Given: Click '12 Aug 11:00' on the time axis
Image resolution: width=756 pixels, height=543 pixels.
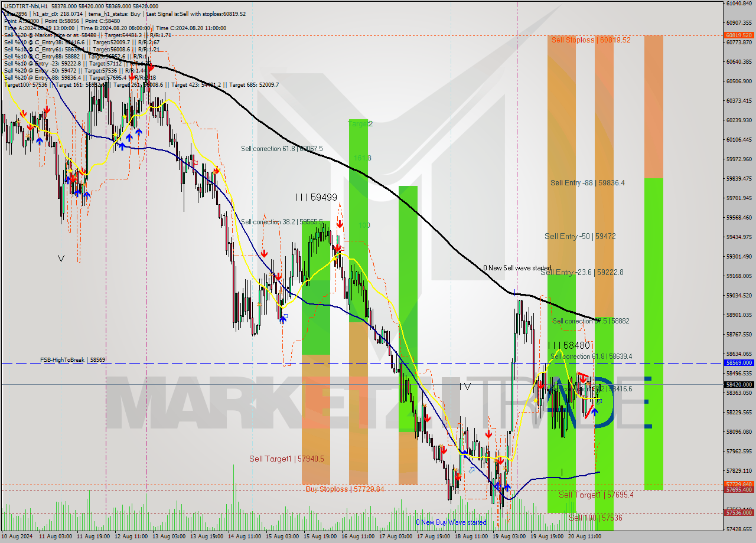Looking at the screenshot, I should point(131,537).
